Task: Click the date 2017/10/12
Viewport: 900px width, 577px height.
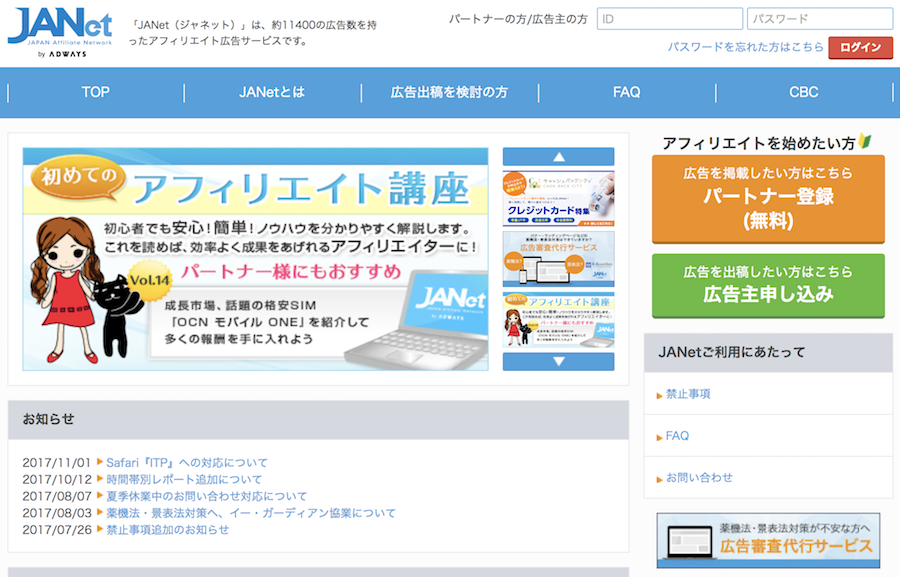Action: (x=57, y=479)
